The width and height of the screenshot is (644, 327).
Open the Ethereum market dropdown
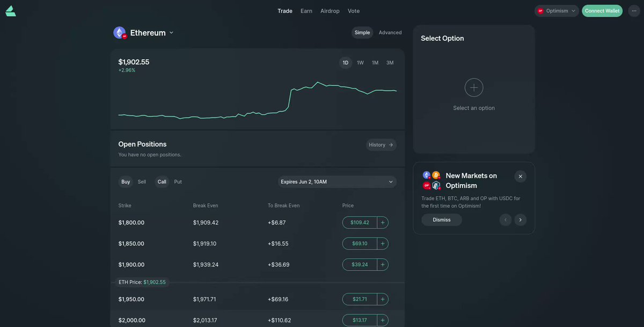(144, 33)
